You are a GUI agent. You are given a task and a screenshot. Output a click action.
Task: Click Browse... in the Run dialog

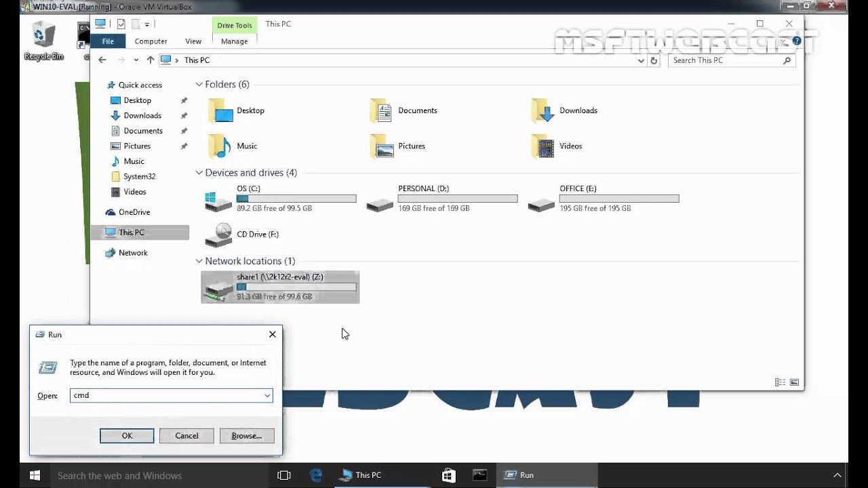(247, 436)
